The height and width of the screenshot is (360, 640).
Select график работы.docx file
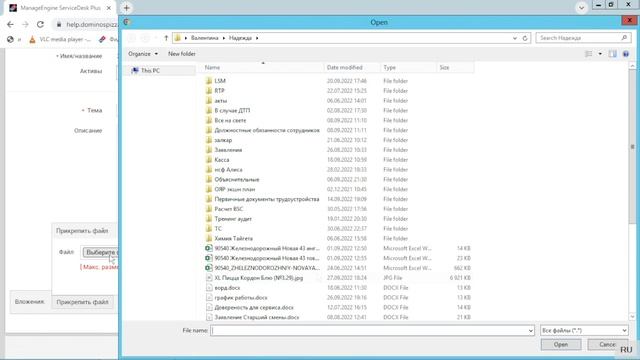click(x=241, y=298)
